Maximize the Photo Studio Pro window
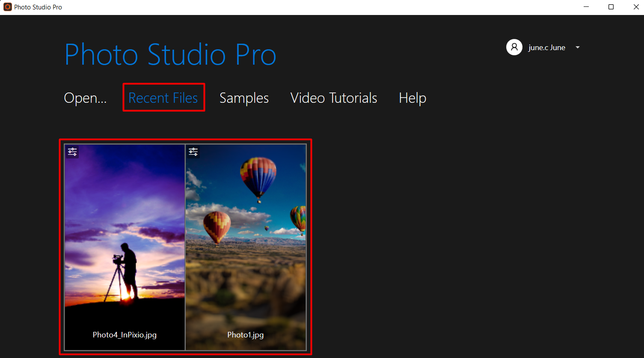This screenshot has height=358, width=644. click(x=611, y=7)
